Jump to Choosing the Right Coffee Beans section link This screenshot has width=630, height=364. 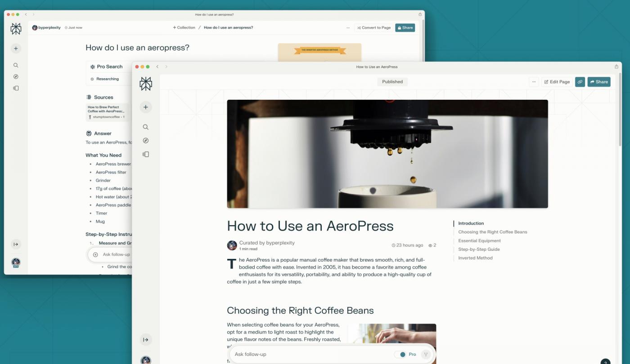tap(493, 232)
